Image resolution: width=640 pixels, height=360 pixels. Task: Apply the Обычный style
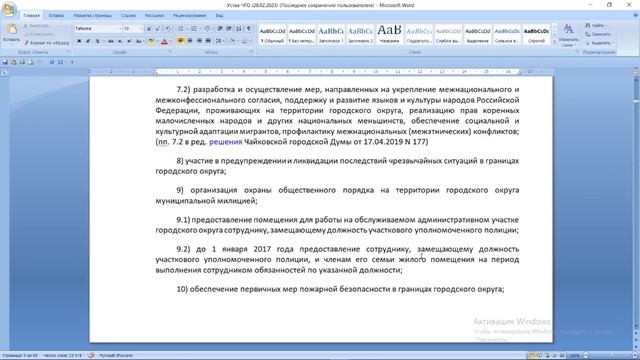[272, 35]
